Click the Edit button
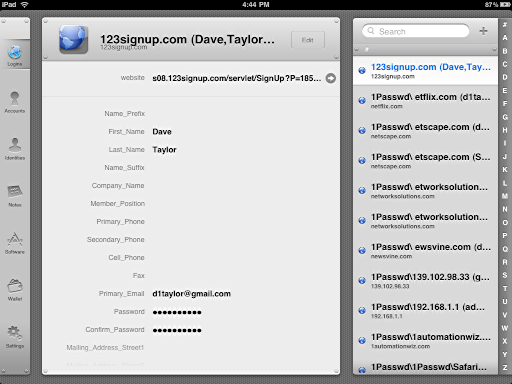 pyautogui.click(x=308, y=40)
